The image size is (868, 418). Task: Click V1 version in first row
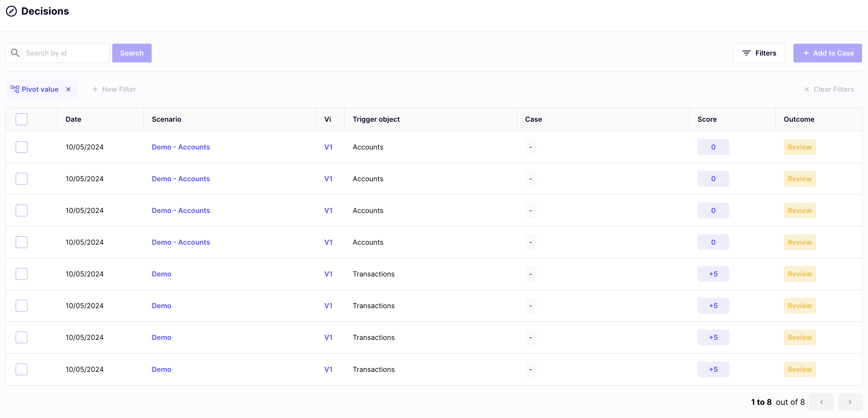coord(328,147)
